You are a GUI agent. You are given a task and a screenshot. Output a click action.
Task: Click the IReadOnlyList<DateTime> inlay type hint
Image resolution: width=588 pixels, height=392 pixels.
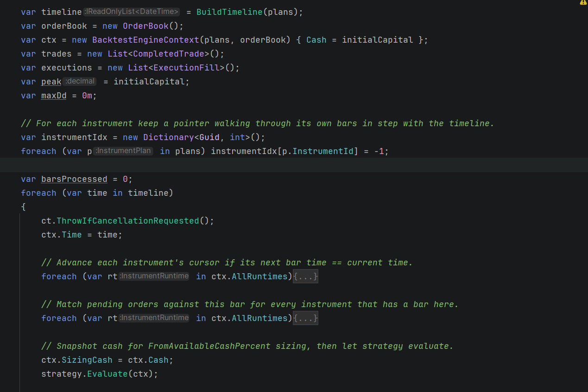coord(132,12)
